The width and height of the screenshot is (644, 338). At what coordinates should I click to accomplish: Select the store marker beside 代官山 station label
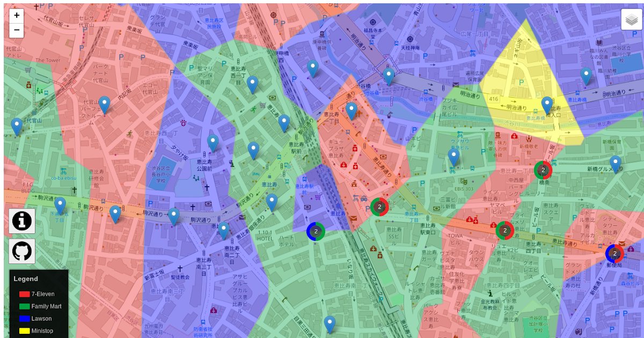[x=17, y=127]
